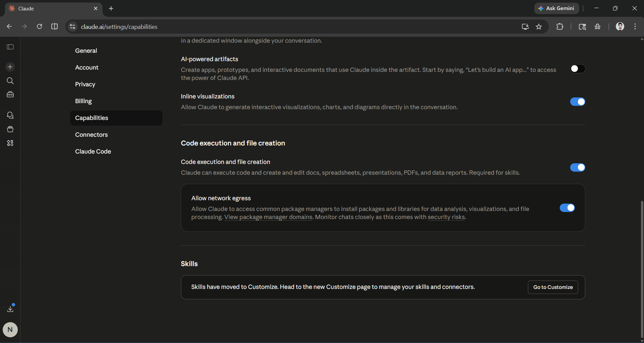Open the chats speech-bubble icon in the sidebar
The height and width of the screenshot is (343, 644).
(10, 116)
